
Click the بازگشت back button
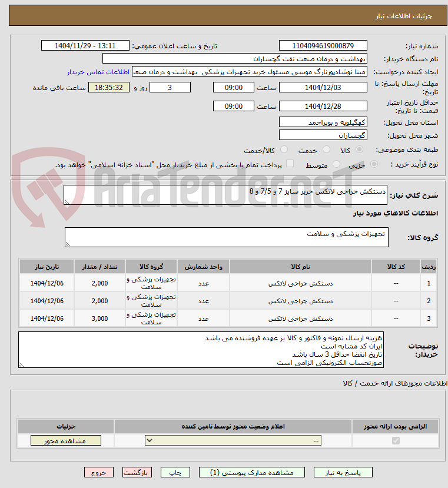[137, 473]
